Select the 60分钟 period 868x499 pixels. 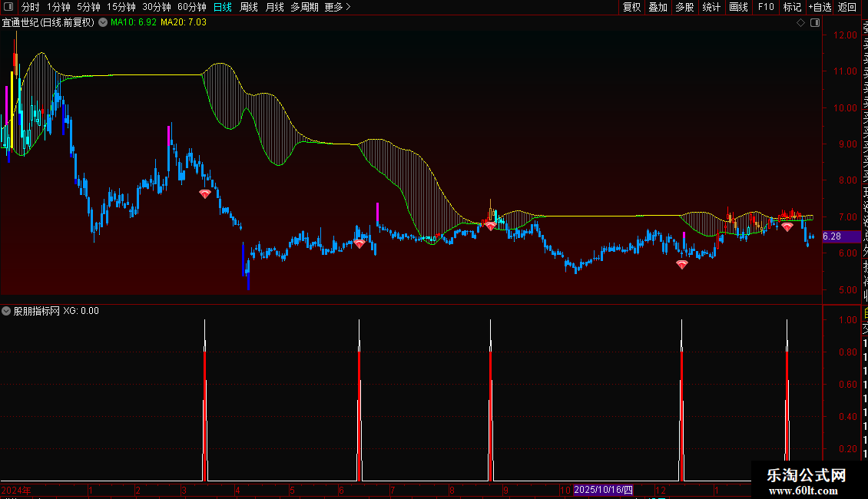(x=192, y=7)
